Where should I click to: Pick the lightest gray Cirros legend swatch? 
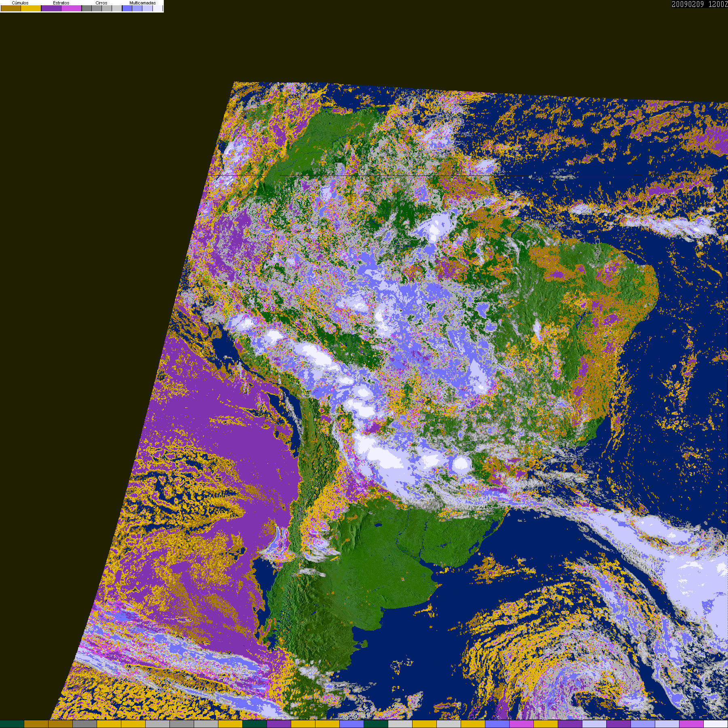(117, 8)
